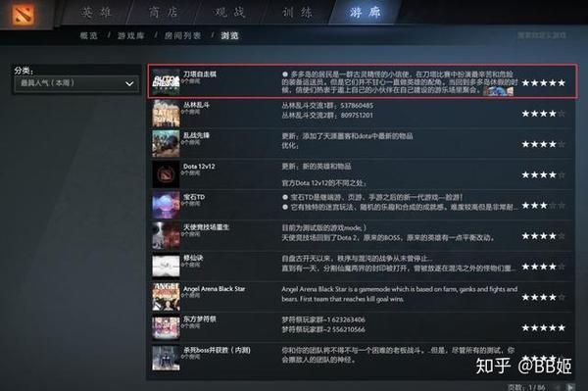Click the Dota 12v12 logo thumbnail
The image size is (588, 391).
(166, 174)
